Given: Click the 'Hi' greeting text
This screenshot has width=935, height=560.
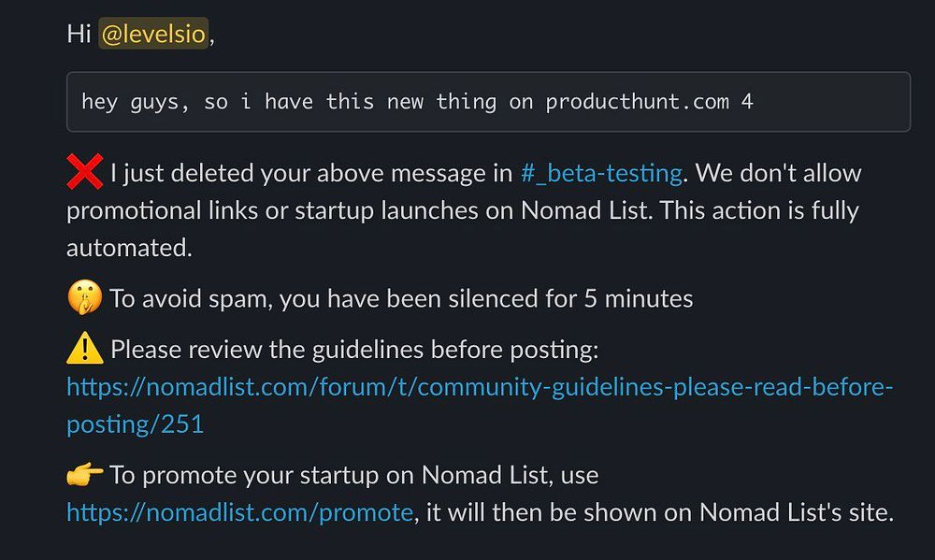Looking at the screenshot, I should 79,34.
